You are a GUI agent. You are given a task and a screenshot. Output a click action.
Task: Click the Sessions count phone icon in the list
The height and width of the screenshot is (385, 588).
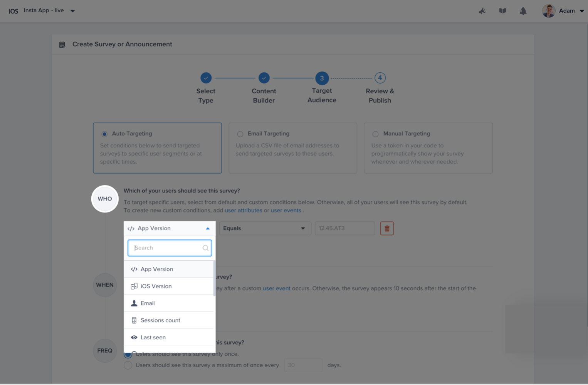[x=134, y=320]
